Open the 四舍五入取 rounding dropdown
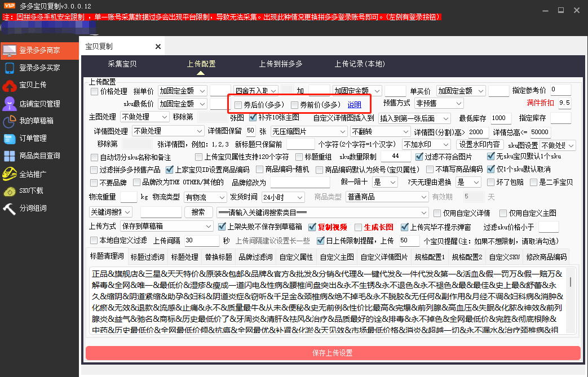The image size is (588, 377). point(255,91)
